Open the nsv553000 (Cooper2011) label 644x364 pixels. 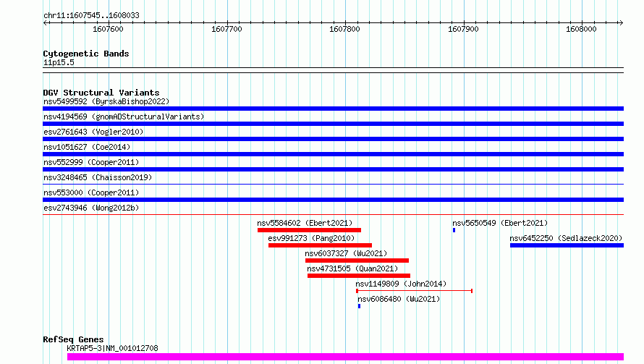[x=91, y=192]
